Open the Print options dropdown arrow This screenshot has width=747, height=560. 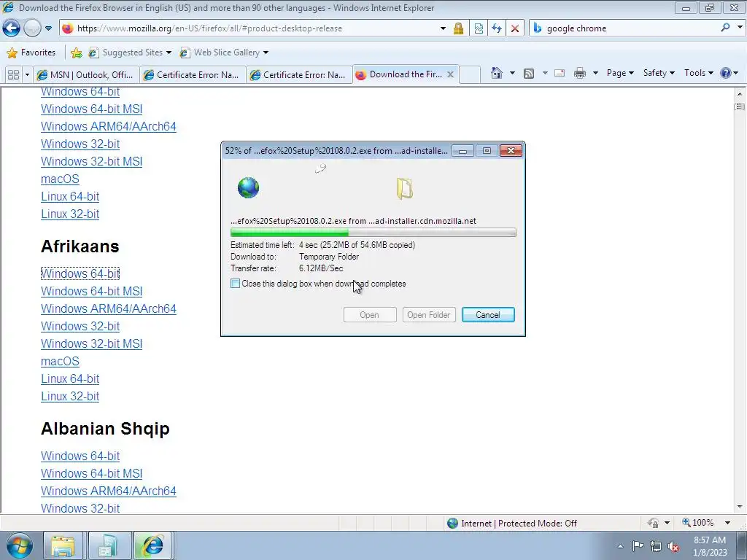[595, 74]
